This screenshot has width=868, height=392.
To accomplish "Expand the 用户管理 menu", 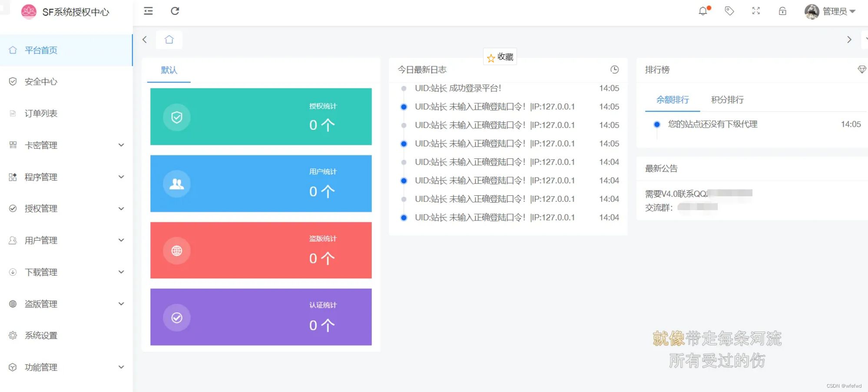I will [x=41, y=240].
